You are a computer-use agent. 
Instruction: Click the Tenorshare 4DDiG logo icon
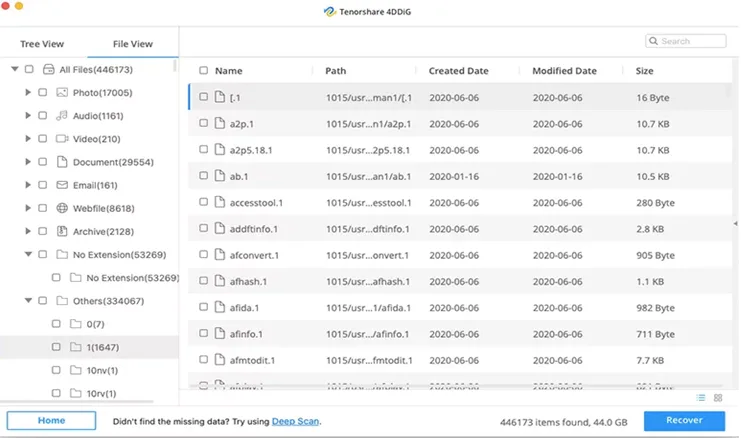tap(329, 12)
